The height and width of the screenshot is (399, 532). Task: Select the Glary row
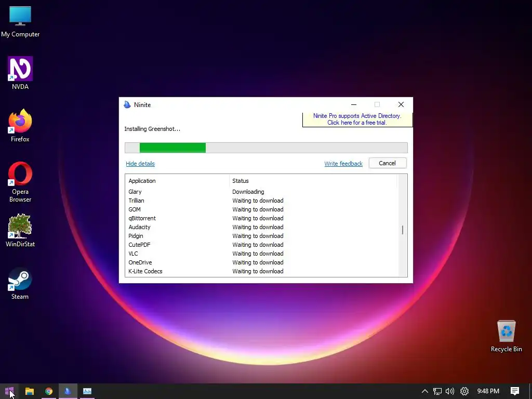(x=261, y=192)
